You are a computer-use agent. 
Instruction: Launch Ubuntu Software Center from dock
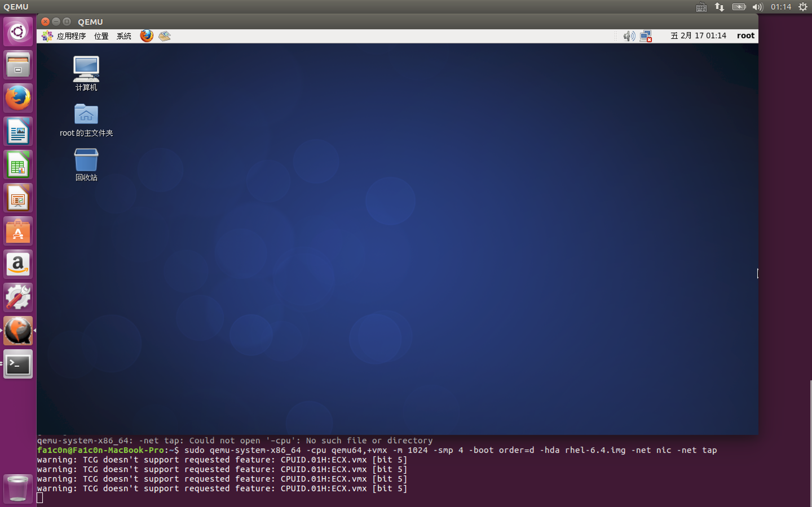pyautogui.click(x=18, y=231)
